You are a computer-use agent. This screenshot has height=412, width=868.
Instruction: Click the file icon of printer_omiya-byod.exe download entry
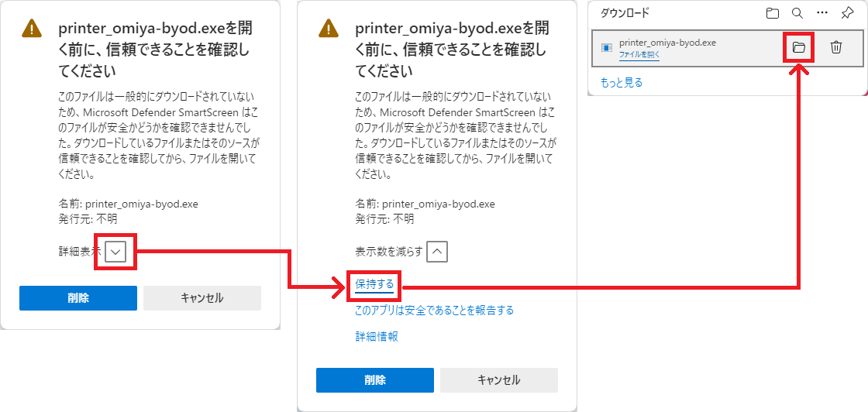click(607, 48)
